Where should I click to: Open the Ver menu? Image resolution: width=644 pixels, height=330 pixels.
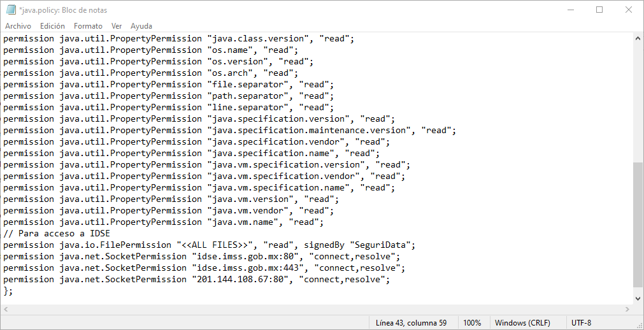[117, 26]
